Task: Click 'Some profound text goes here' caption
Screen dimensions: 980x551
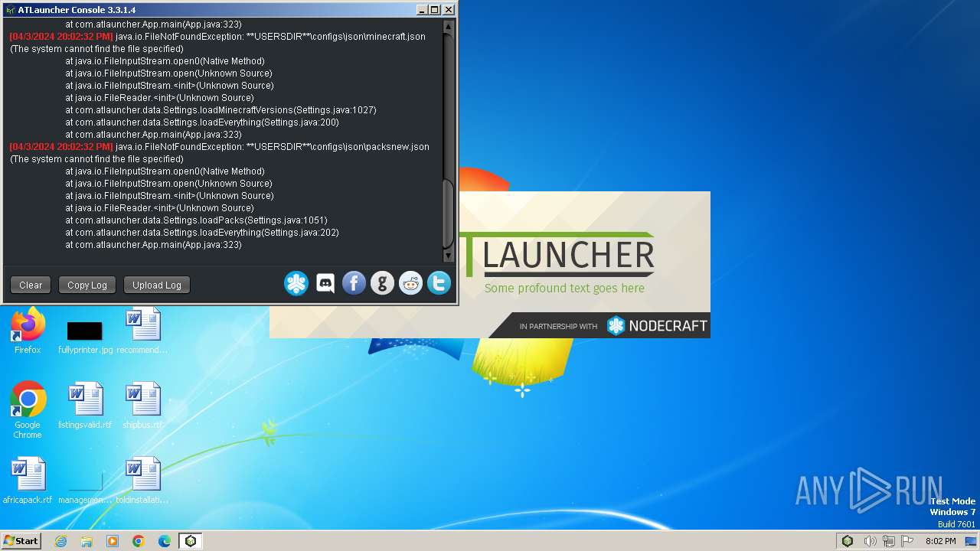Action: [x=564, y=289]
